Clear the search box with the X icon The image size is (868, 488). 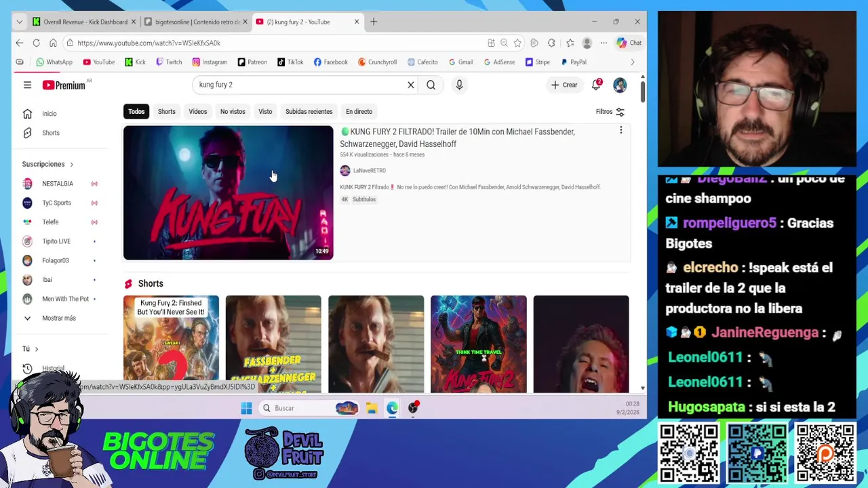pos(410,85)
